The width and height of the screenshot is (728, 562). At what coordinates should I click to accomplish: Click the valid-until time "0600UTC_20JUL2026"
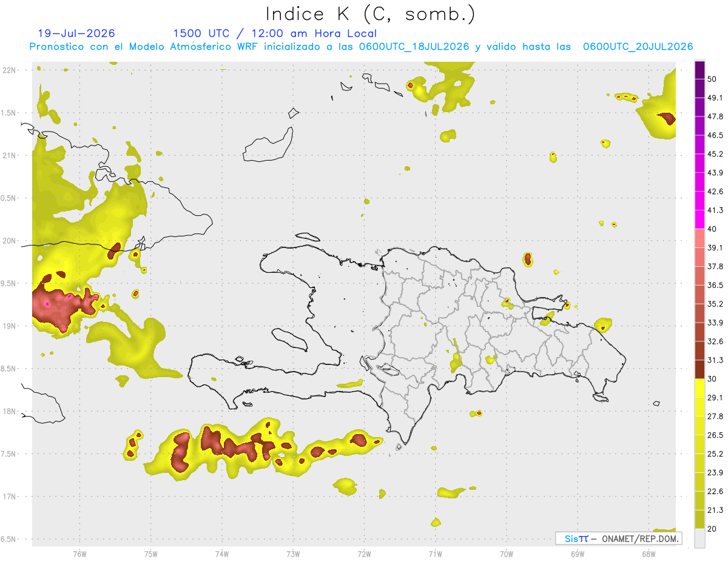pyautogui.click(x=638, y=47)
